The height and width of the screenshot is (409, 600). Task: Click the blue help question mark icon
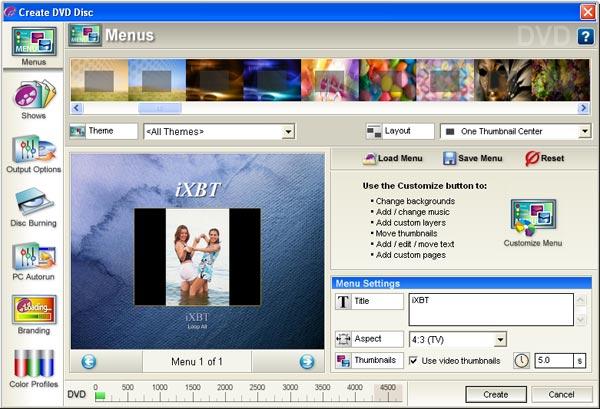tap(585, 37)
